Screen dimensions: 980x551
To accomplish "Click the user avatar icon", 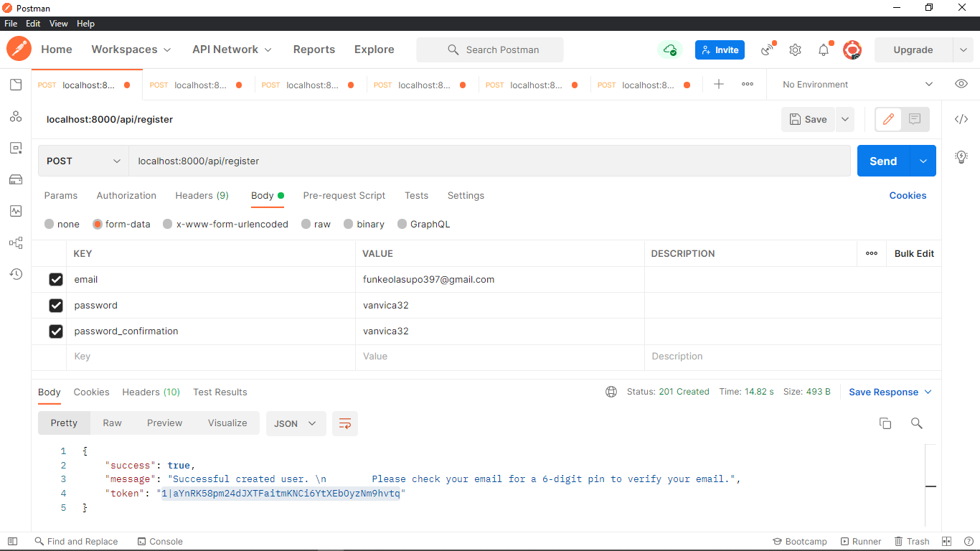I will point(852,50).
